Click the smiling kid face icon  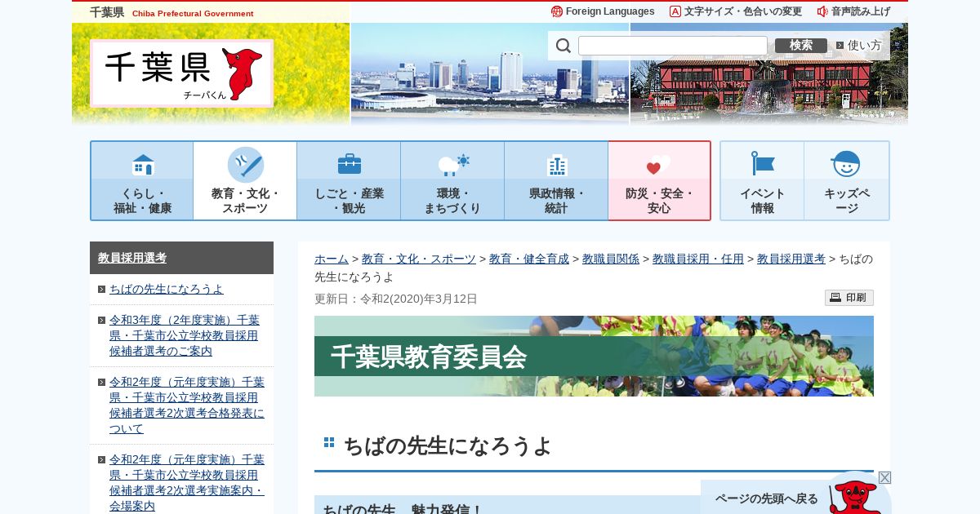click(846, 164)
